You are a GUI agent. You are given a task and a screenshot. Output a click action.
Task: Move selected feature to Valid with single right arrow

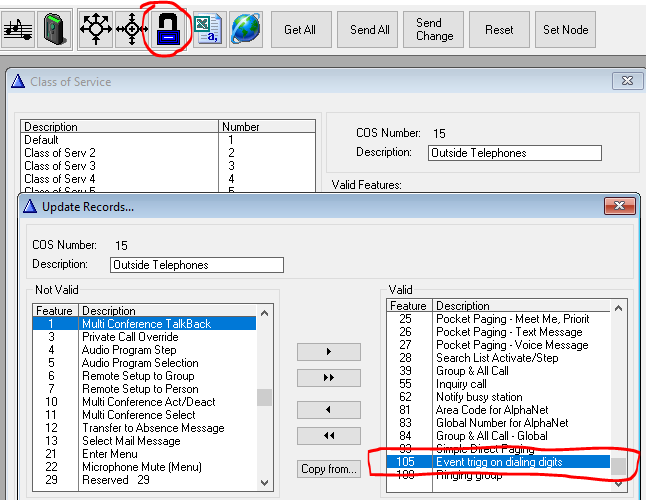[x=329, y=352]
